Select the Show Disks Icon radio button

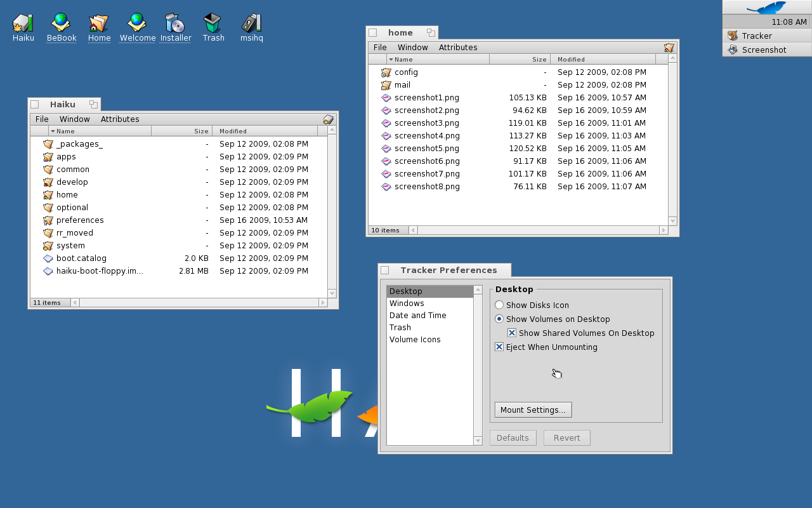pyautogui.click(x=499, y=305)
